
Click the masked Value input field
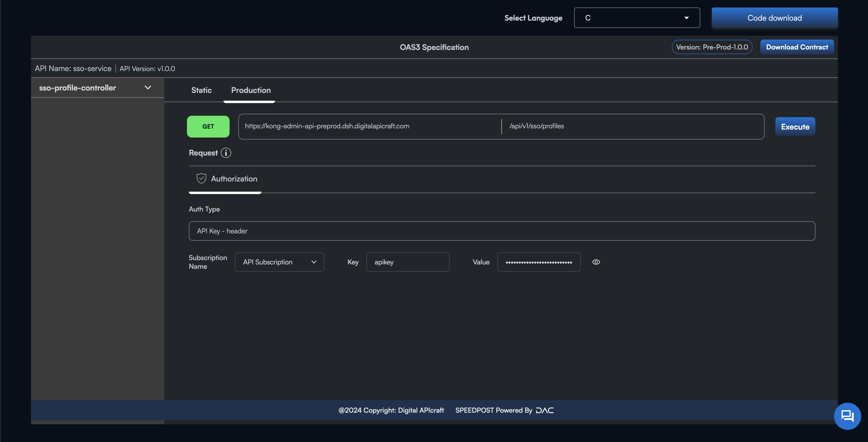[539, 262]
